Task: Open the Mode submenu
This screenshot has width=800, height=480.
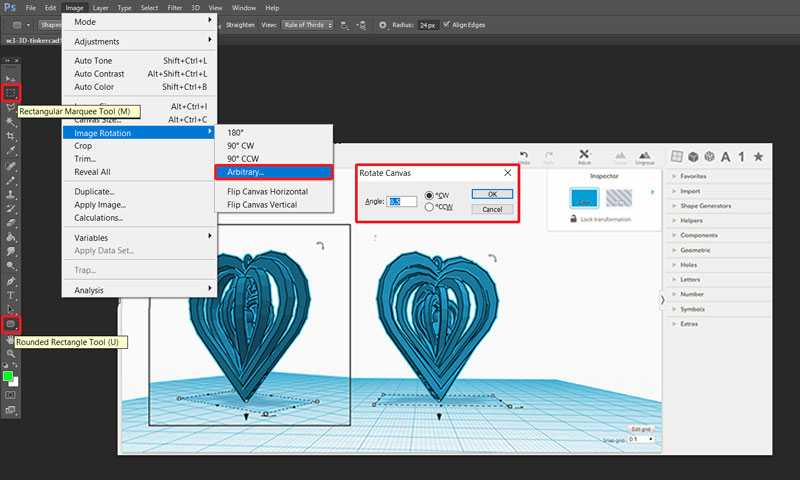Action: [x=139, y=22]
